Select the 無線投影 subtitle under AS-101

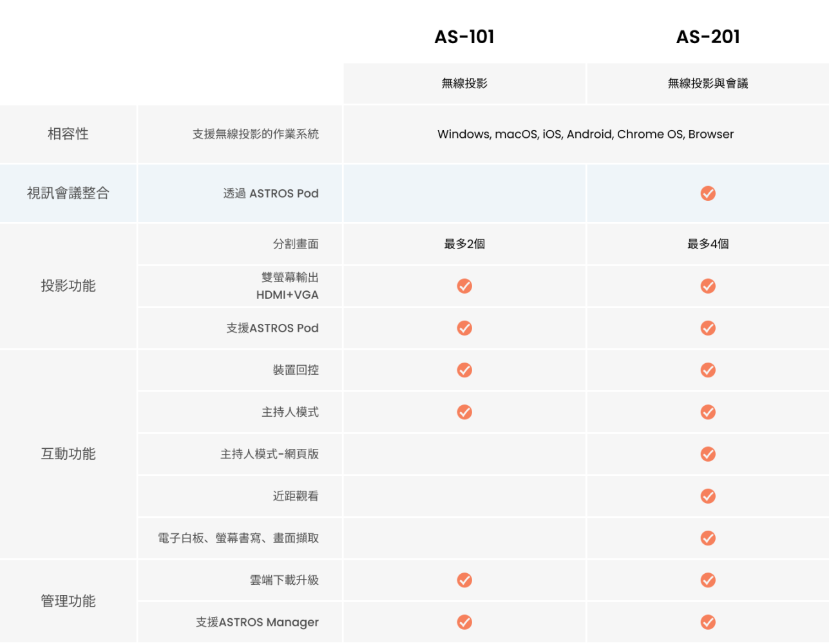[464, 83]
